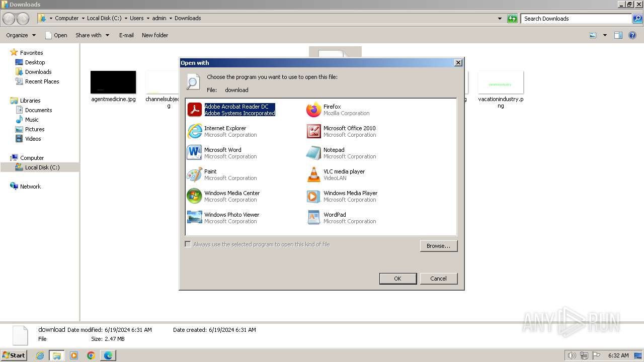Expand the arrow after admin in the path
The image size is (644, 362).
pyautogui.click(x=171, y=19)
